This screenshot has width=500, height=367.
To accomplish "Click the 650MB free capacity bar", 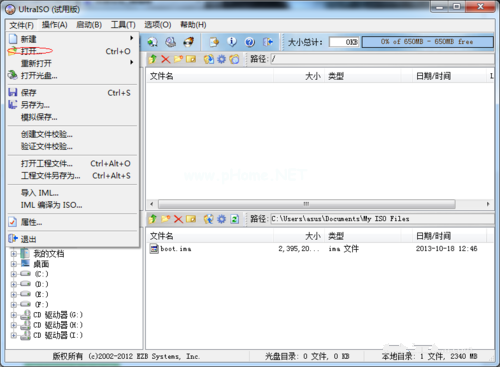I will [x=427, y=42].
